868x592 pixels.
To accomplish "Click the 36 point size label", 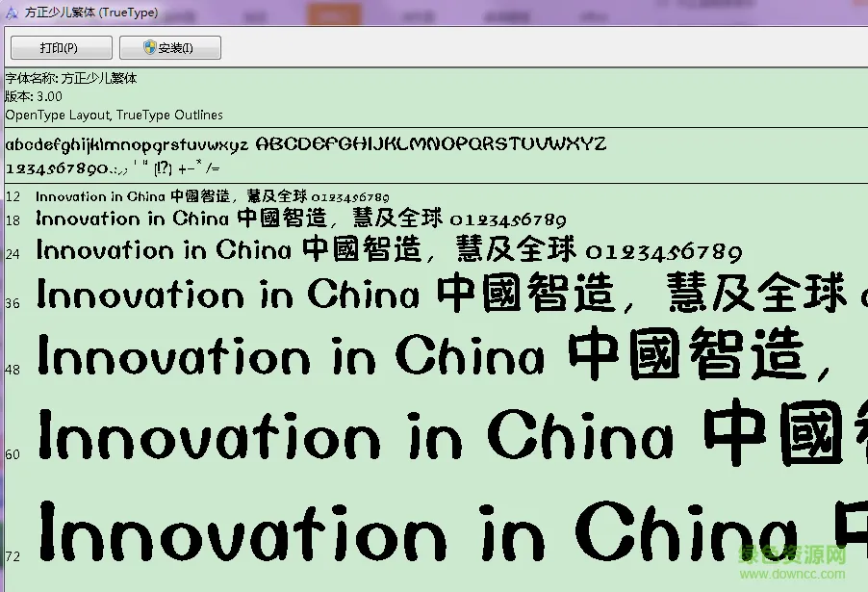I will pos(13,303).
